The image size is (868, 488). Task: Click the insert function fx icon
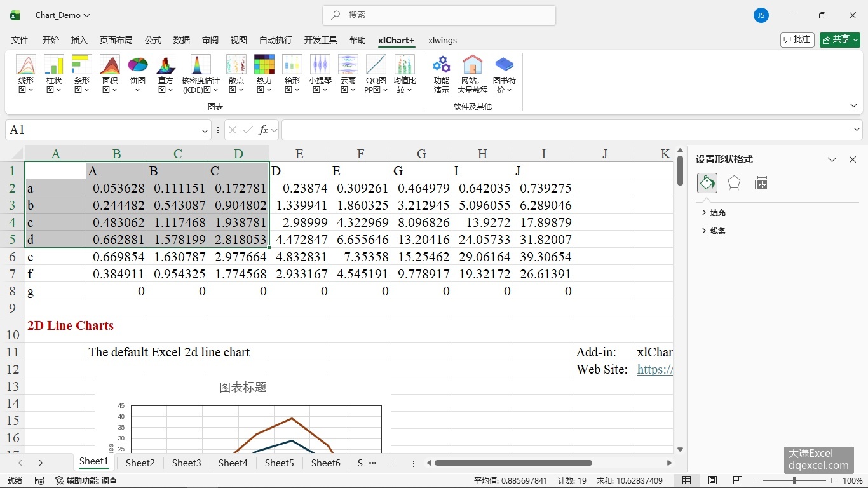tap(263, 130)
